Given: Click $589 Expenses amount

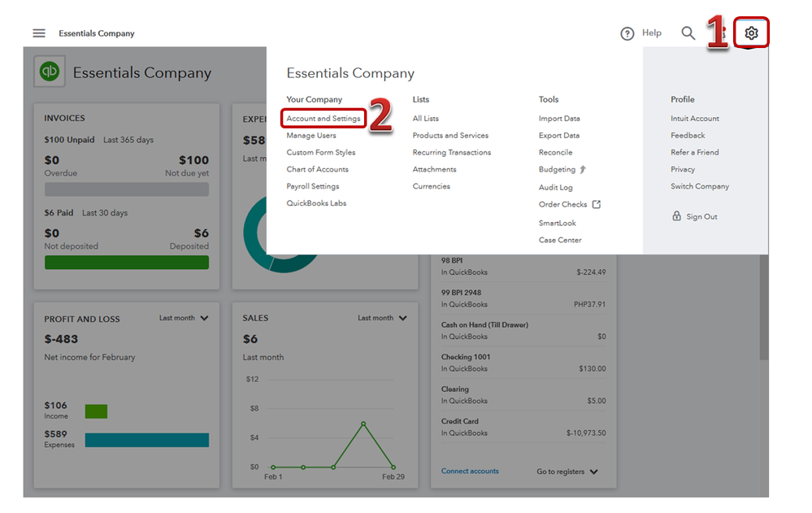Looking at the screenshot, I should (55, 434).
